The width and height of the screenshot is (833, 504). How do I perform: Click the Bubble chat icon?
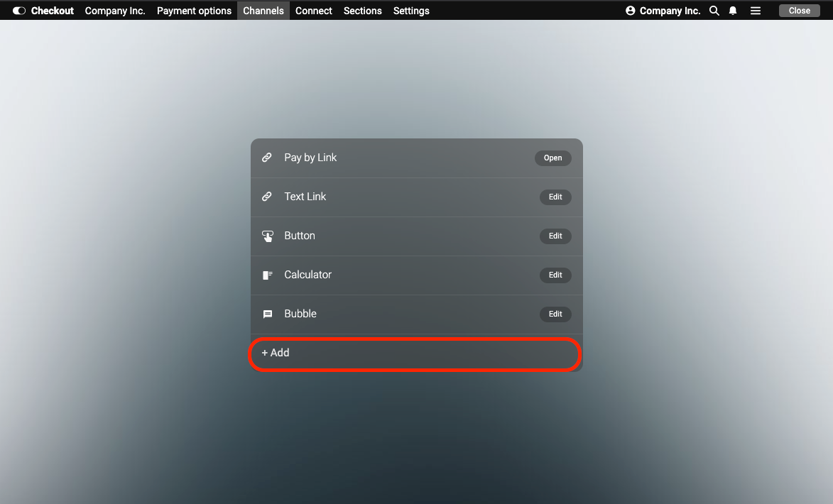(x=268, y=314)
